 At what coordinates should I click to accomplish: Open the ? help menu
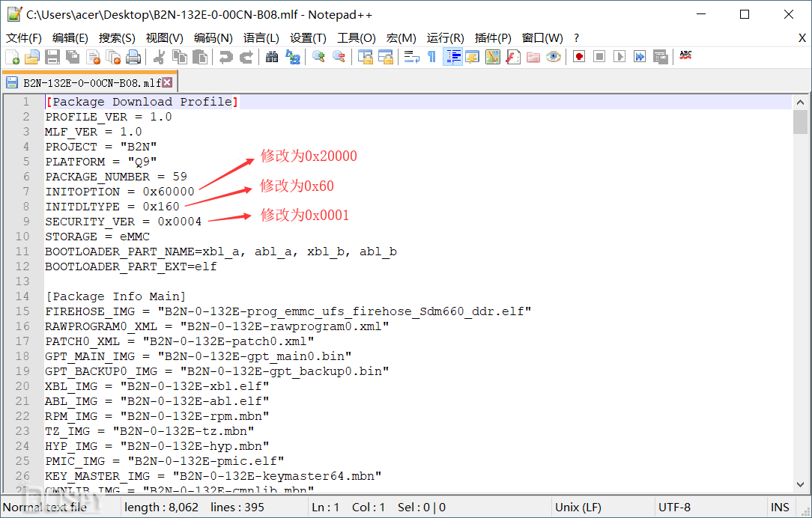(576, 38)
